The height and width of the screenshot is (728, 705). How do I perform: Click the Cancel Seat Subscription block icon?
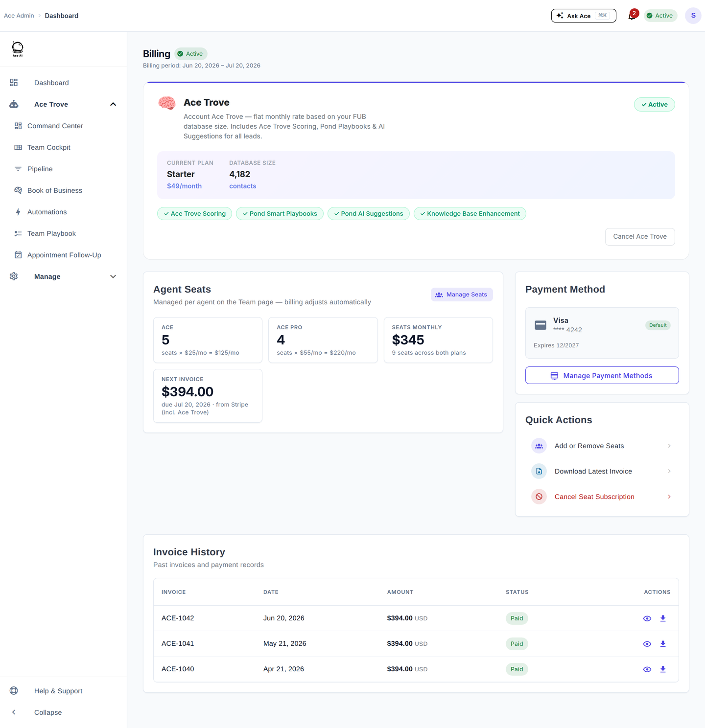539,497
